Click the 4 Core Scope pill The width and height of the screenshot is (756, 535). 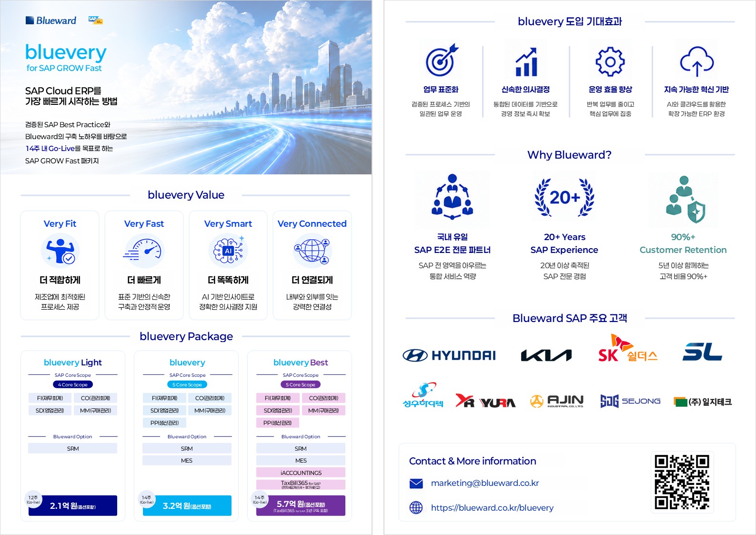point(73,384)
